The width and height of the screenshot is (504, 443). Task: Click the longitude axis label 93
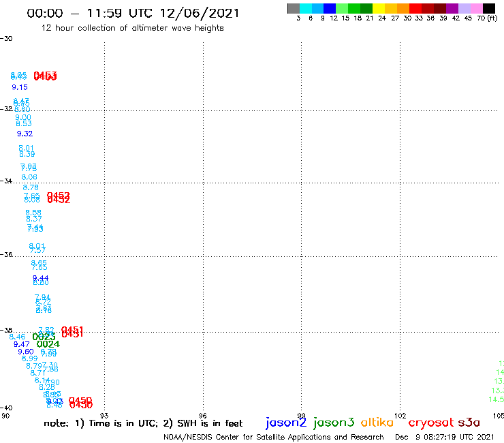(104, 416)
